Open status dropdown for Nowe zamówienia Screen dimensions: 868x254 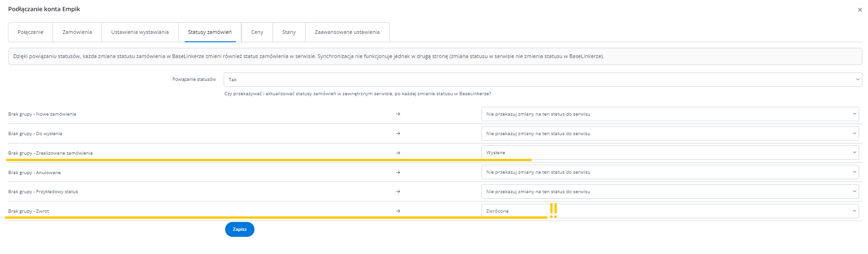coord(670,114)
